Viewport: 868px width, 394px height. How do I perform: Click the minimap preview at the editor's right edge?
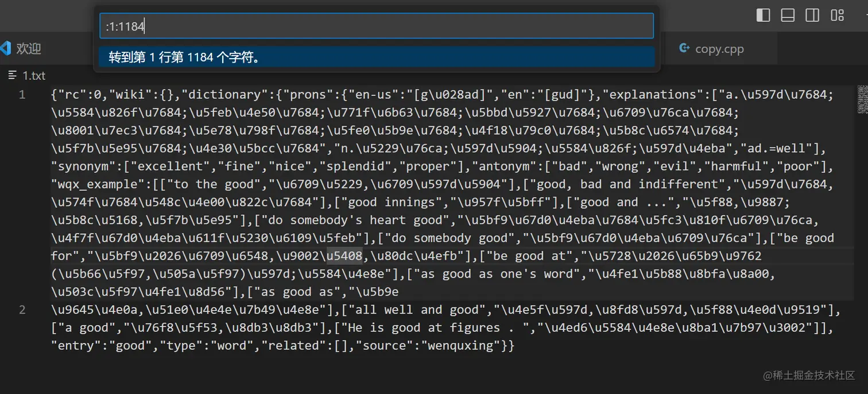tap(863, 98)
